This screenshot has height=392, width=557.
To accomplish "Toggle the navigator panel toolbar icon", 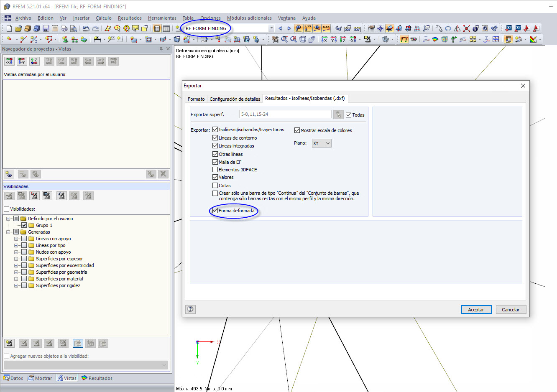I will click(157, 28).
